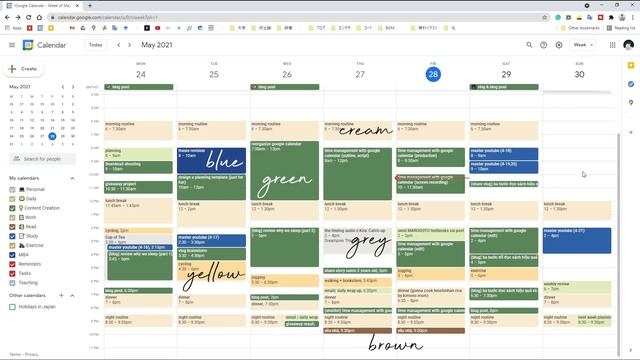This screenshot has height=360, width=640.
Task: Click the Google Calendar logo
Action: (28, 45)
